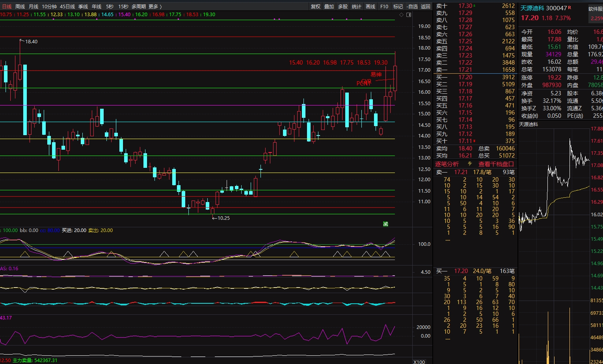Switch to the 季线 quarterly period

83,6
